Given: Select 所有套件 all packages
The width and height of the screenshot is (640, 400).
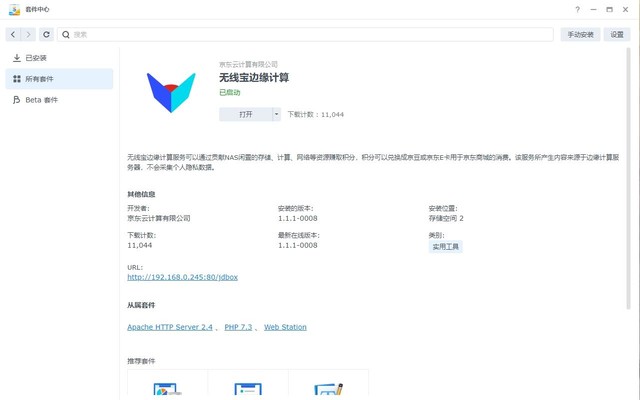Looking at the screenshot, I should coord(59,79).
